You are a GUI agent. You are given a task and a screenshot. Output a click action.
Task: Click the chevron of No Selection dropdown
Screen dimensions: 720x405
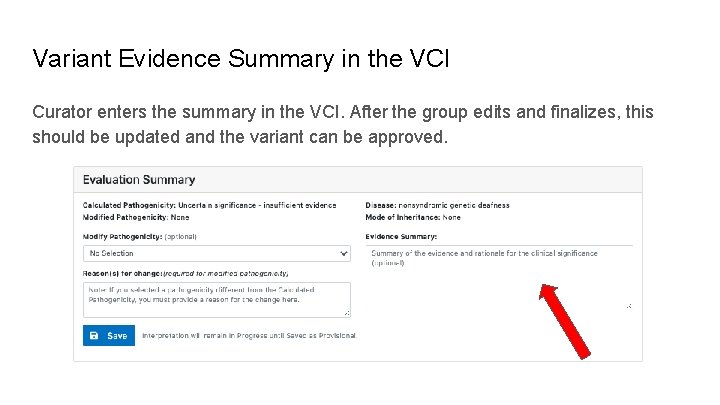pyautogui.click(x=344, y=254)
